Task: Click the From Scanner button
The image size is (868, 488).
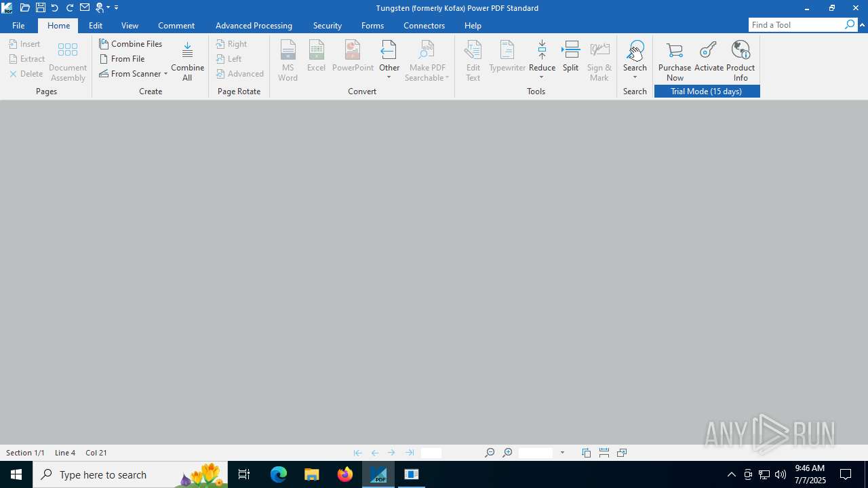Action: pyautogui.click(x=130, y=74)
